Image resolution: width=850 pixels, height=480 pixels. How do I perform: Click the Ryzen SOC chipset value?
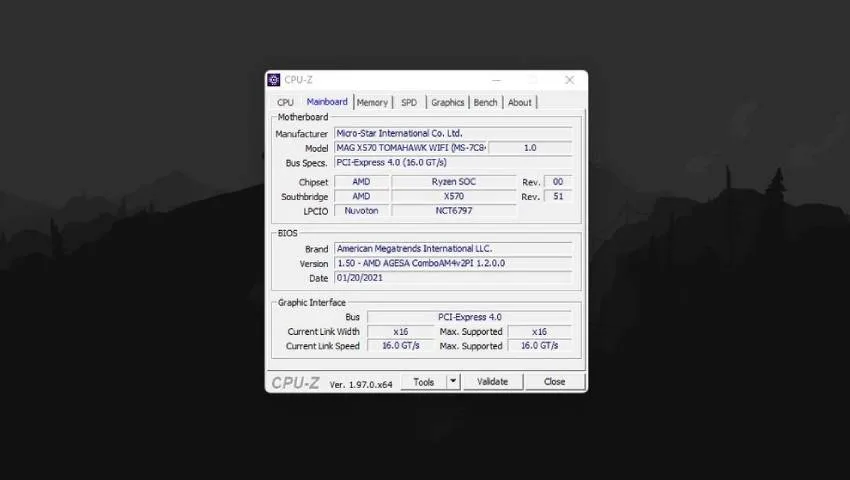pos(454,182)
